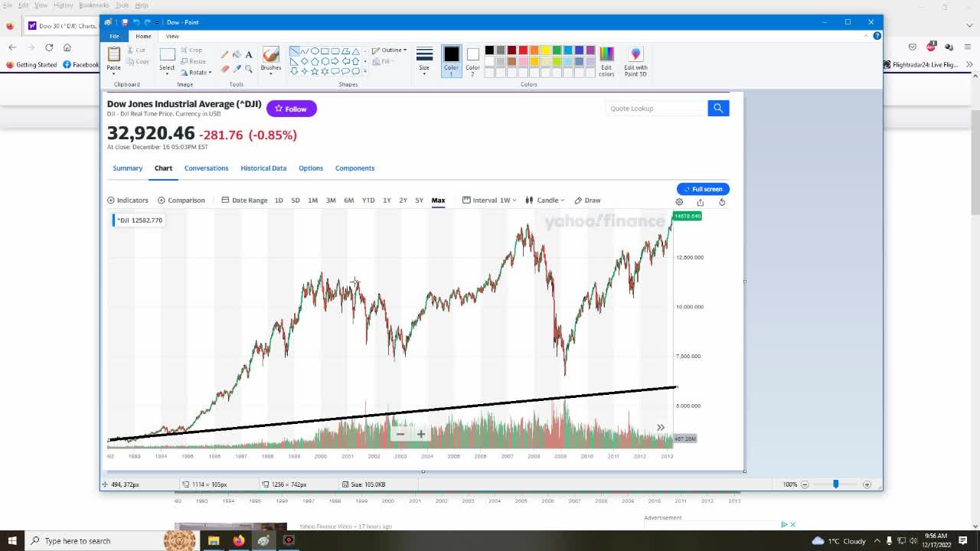Click the rectangular Select tool icon
Image resolution: width=980 pixels, height=551 pixels.
point(167,54)
